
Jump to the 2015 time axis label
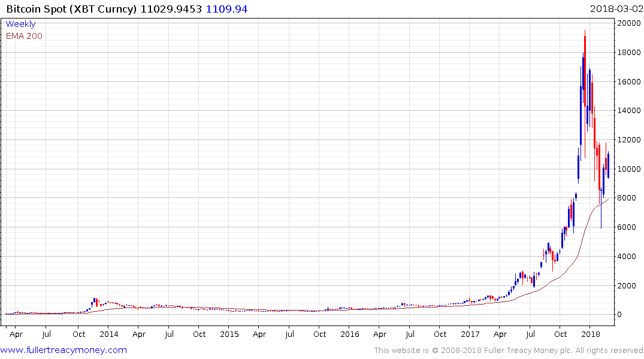tap(229, 334)
